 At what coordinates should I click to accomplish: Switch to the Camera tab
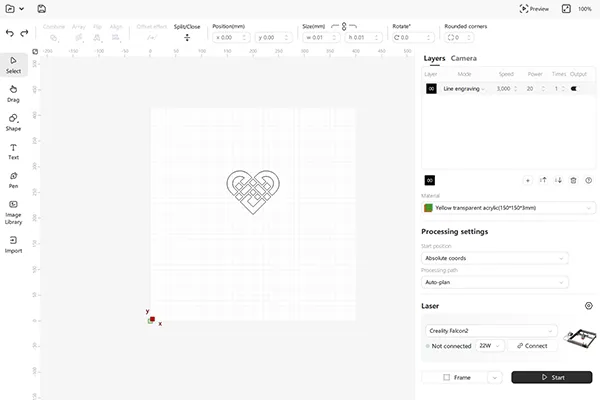463,58
